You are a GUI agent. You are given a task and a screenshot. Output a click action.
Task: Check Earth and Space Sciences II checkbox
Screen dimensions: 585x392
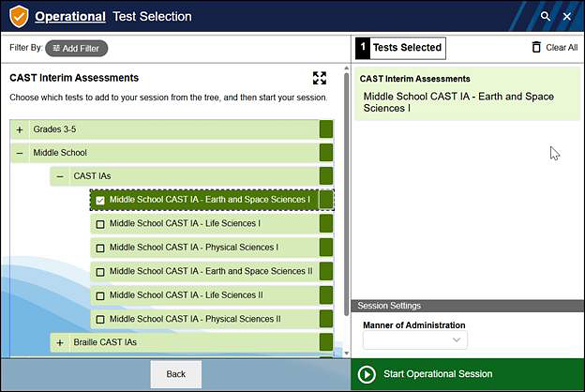point(100,272)
